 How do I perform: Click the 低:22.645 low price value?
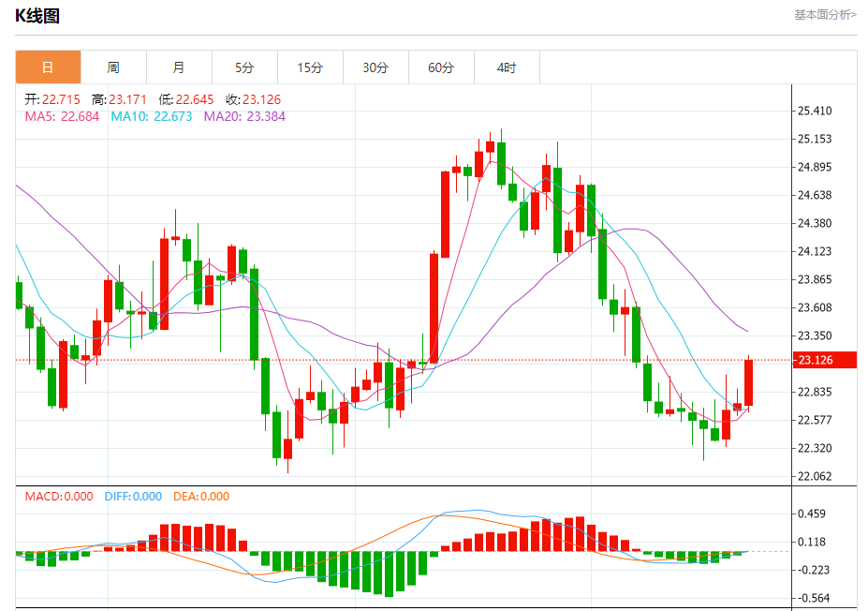[x=186, y=99]
